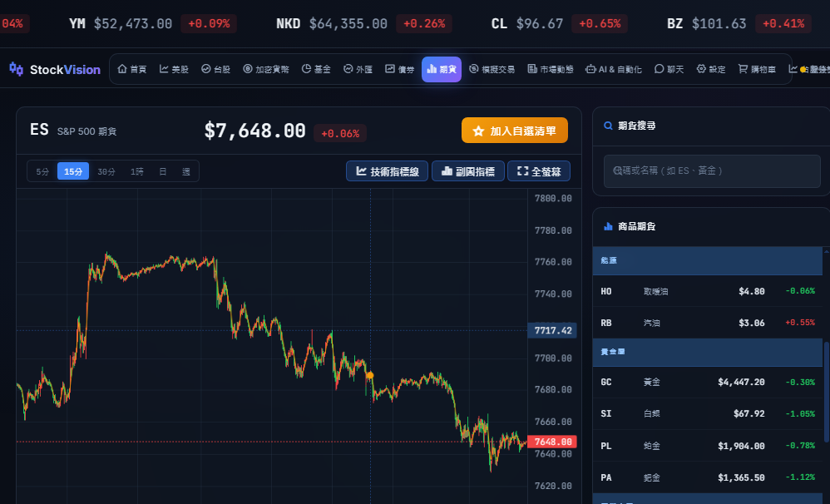Click the commodity list scrollbar

827,392
